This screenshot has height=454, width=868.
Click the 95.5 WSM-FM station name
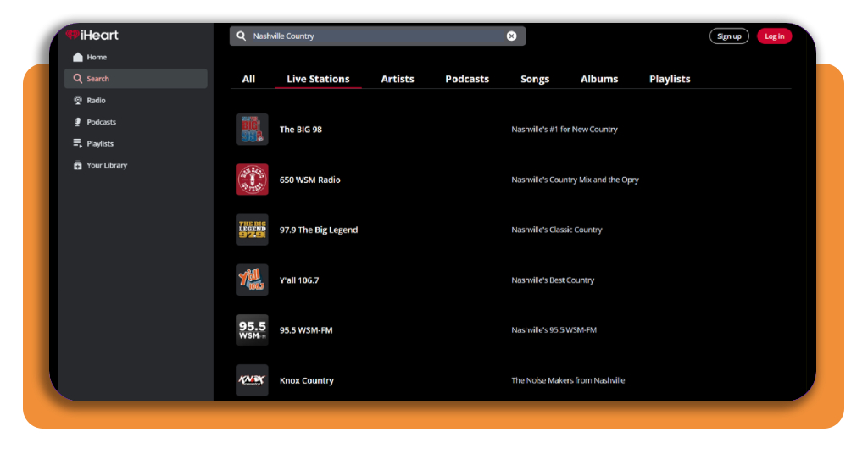306,330
